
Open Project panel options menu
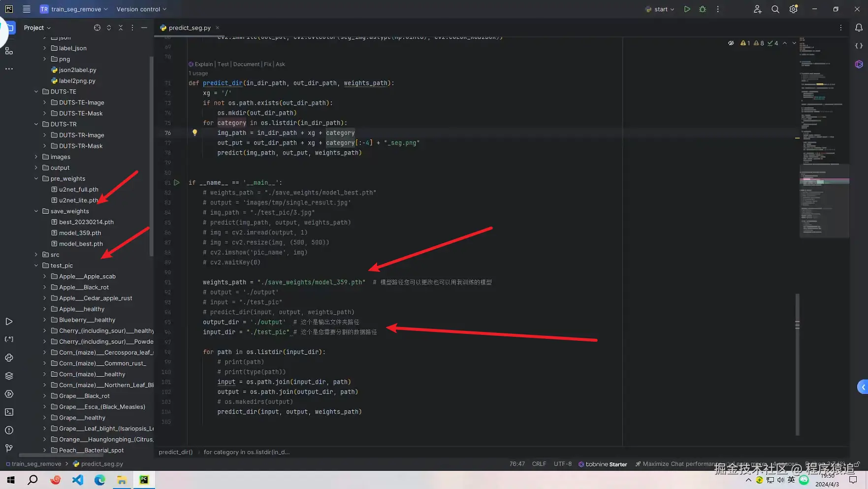click(132, 28)
